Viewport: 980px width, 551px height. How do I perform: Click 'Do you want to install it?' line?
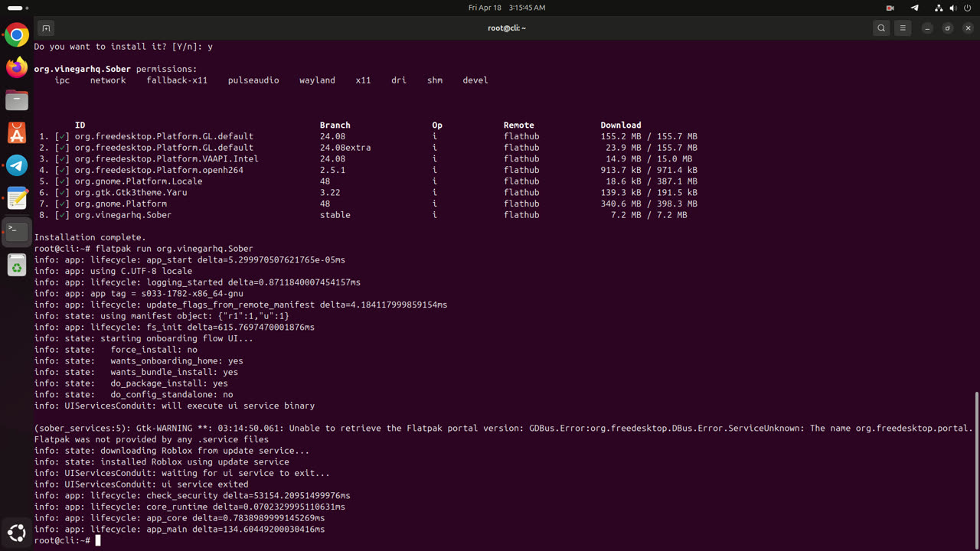click(x=123, y=47)
